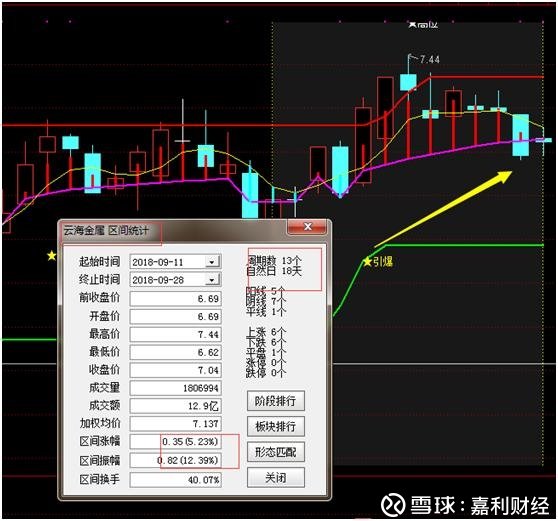Click the 7.44 high price marker
This screenshot has width=558, height=521.
(x=429, y=59)
